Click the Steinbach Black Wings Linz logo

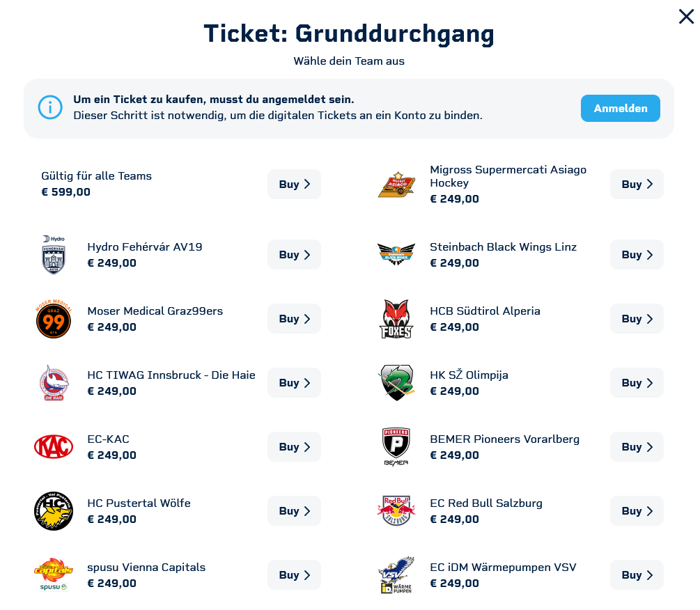(396, 255)
